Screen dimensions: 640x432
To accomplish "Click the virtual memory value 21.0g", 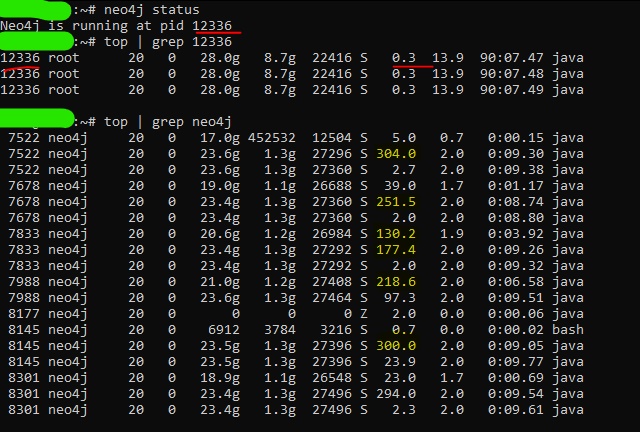I will (x=220, y=282).
